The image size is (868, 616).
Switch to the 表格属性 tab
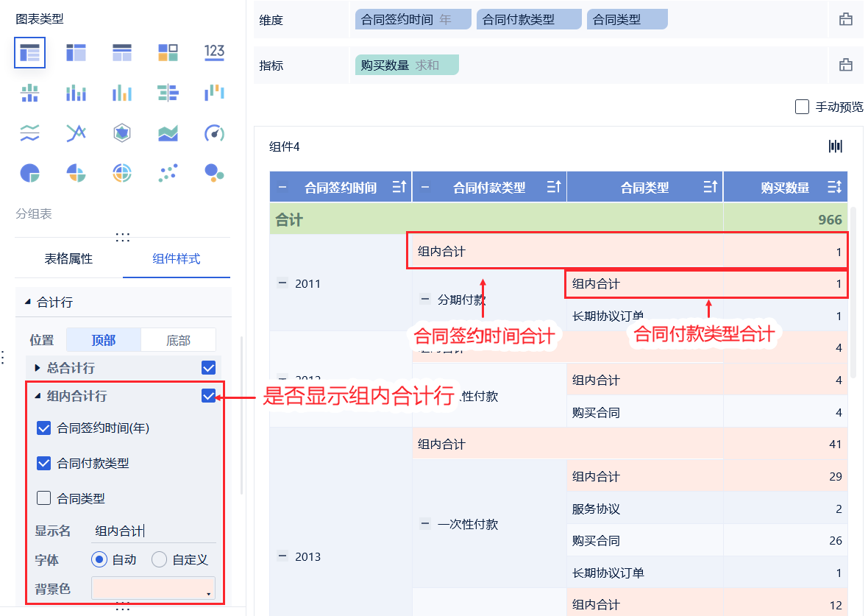pyautogui.click(x=68, y=259)
